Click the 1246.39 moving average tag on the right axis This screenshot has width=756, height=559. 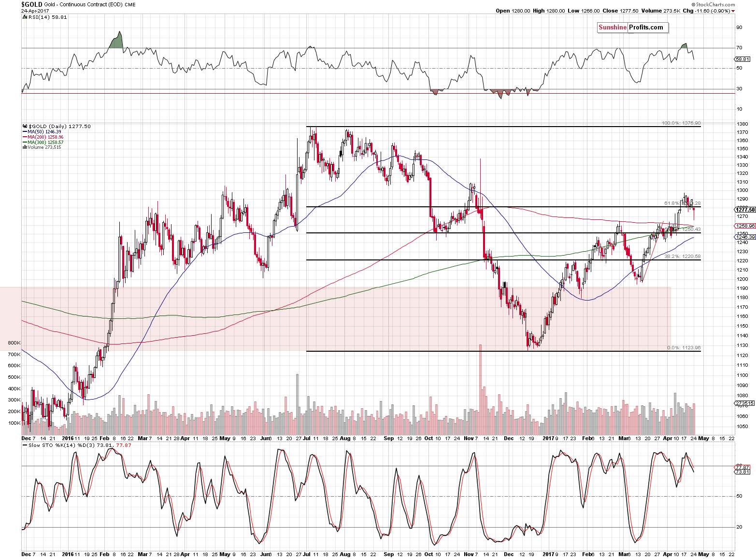click(x=745, y=237)
